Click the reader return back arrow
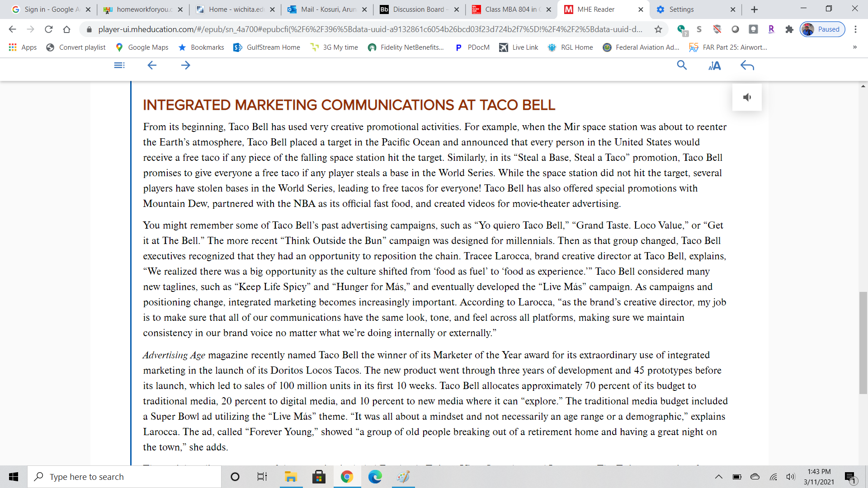The width and height of the screenshot is (868, 488). [x=747, y=66]
